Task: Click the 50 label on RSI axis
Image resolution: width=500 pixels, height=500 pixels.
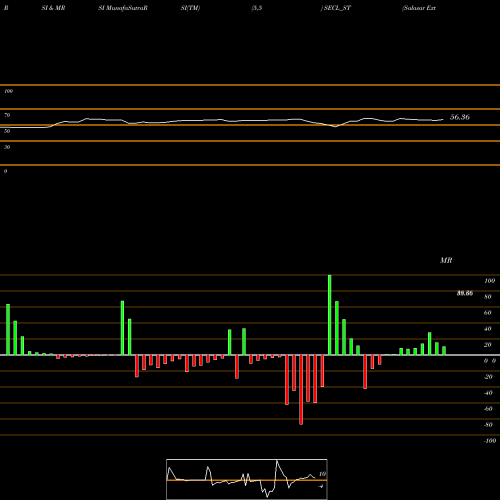Action: coord(7,131)
